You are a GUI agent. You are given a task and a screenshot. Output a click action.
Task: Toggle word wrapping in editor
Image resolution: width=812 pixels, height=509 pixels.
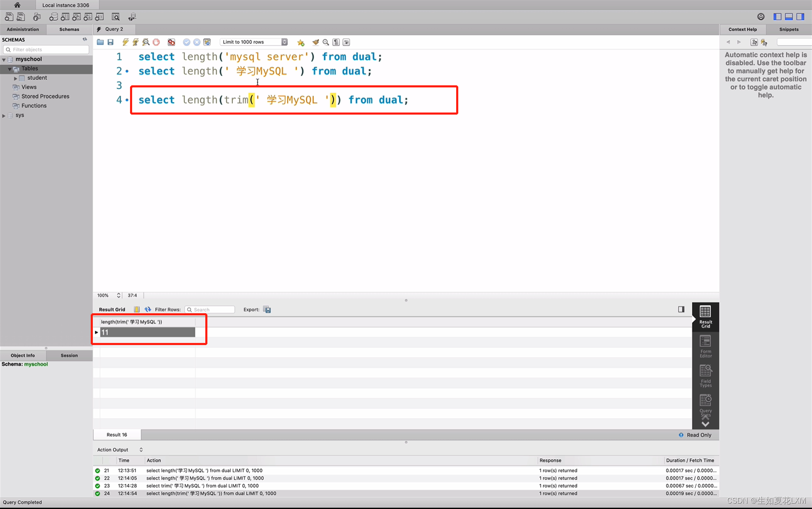pyautogui.click(x=346, y=42)
